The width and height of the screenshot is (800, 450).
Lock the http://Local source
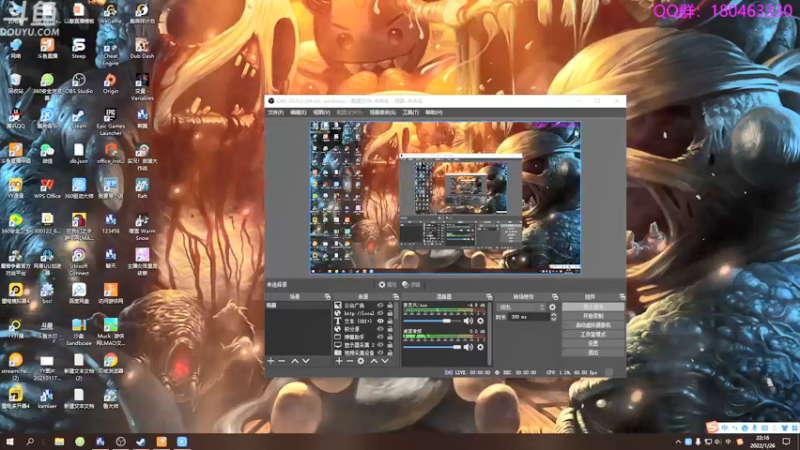(390, 313)
